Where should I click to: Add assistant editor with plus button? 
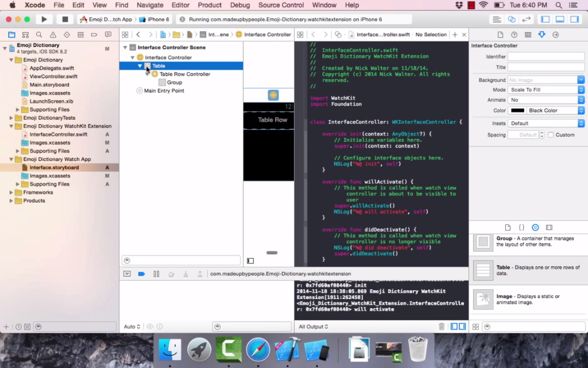tap(455, 35)
